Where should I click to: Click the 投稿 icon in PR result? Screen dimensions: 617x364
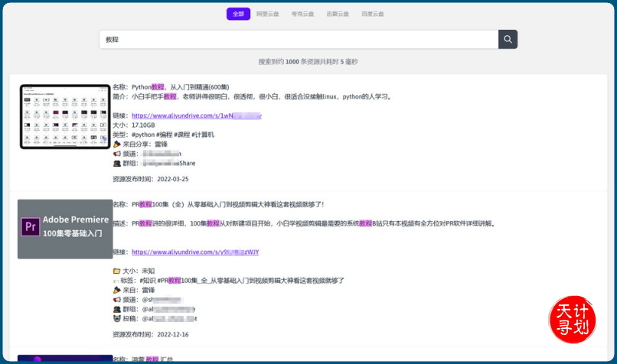coord(117,319)
